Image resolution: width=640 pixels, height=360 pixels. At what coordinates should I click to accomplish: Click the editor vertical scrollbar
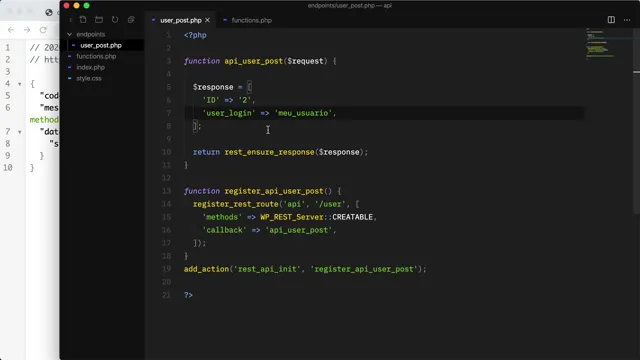tap(636, 122)
